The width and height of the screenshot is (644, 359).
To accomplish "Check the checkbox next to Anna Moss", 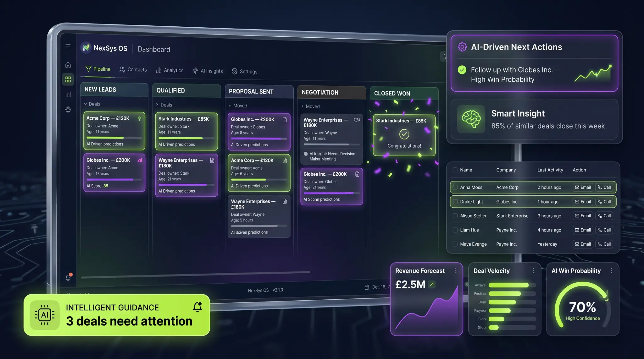I will click(x=455, y=187).
